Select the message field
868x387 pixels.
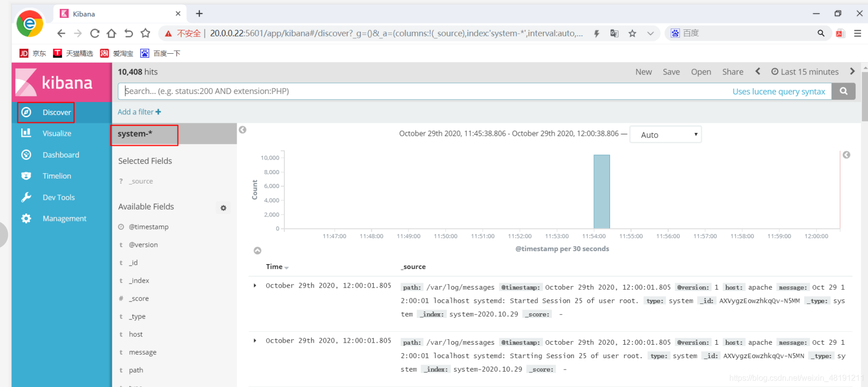tap(143, 352)
